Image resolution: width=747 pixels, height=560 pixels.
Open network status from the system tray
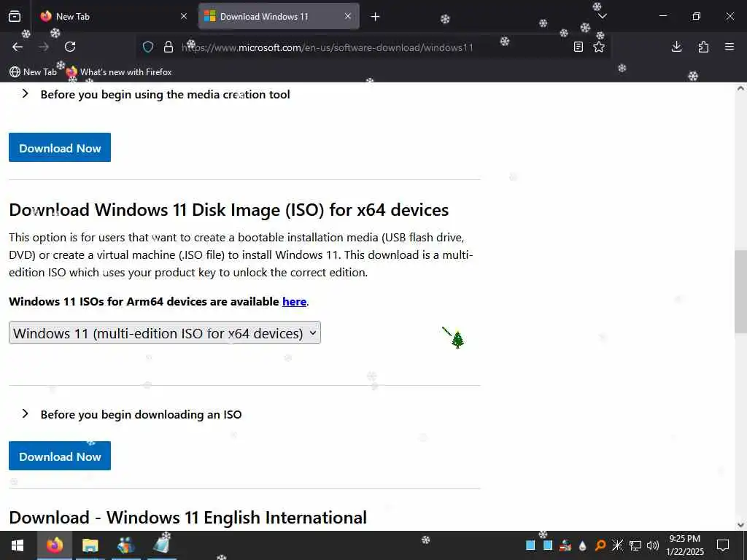tap(635, 545)
